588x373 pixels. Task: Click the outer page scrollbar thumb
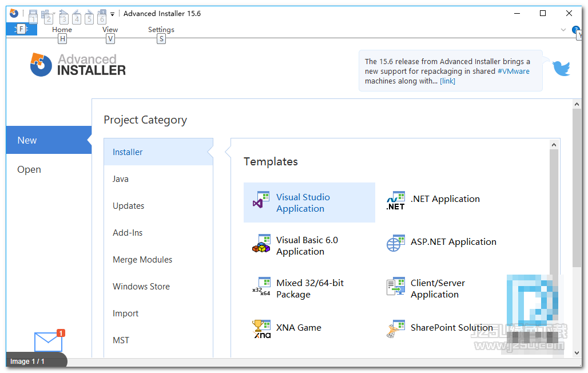(x=577, y=188)
